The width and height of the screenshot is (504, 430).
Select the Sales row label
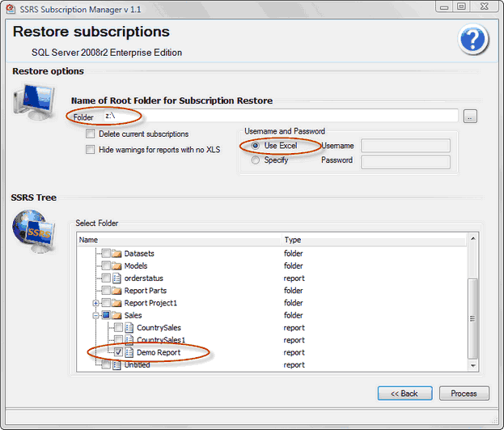click(x=133, y=316)
